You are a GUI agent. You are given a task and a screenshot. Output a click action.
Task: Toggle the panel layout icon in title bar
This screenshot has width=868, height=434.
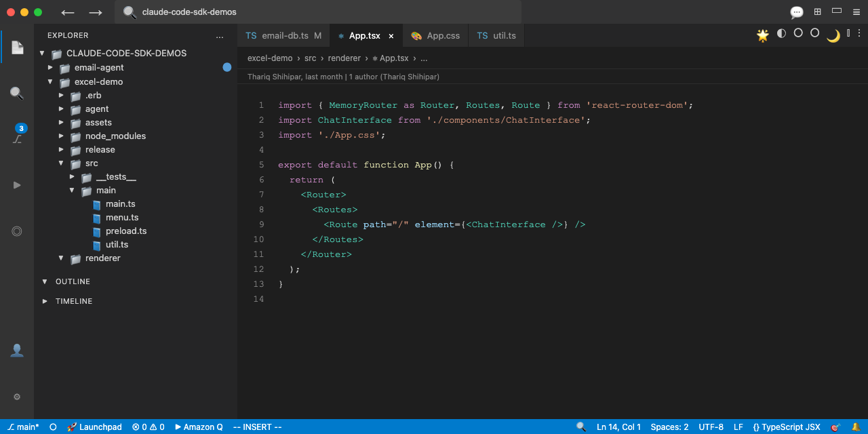(837, 12)
